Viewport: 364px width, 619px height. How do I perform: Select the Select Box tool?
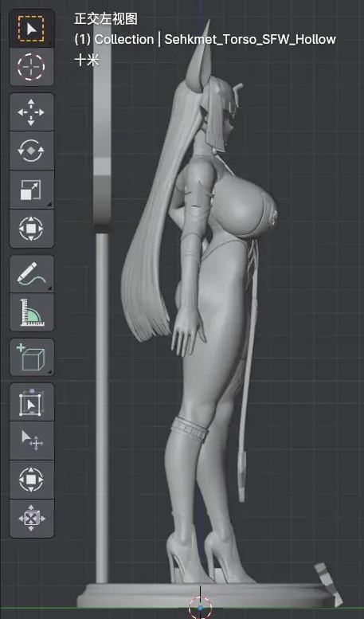coord(31,29)
